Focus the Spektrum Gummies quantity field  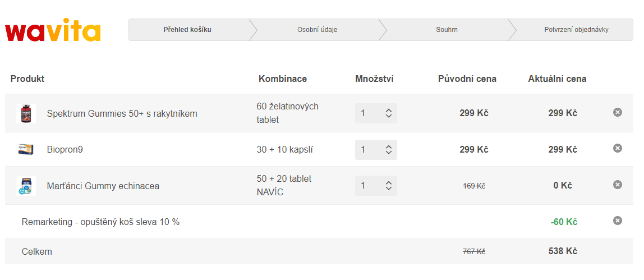[370, 113]
